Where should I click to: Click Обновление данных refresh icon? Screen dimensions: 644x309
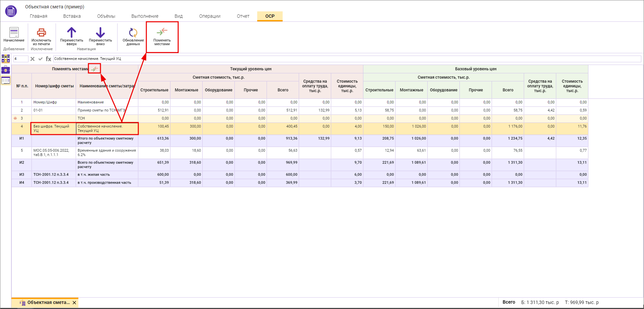[x=133, y=33]
